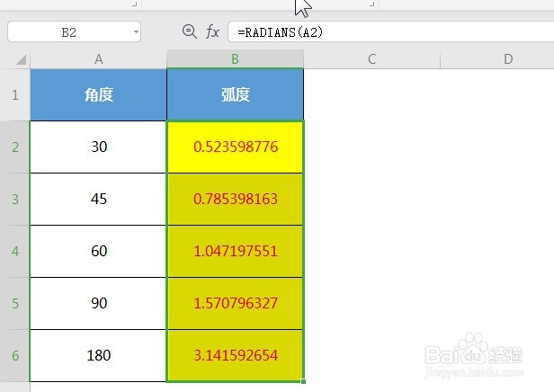Select column D header
The width and height of the screenshot is (554, 392).
click(497, 59)
